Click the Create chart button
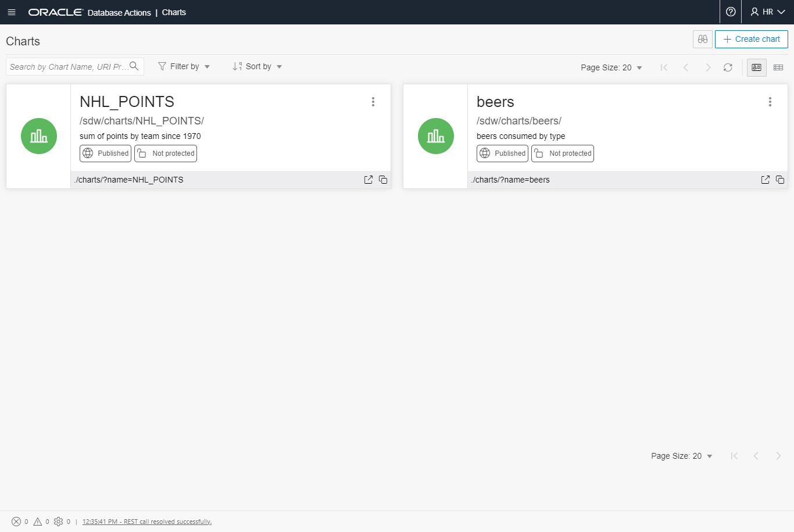Viewport: 794px width, 532px height. point(752,39)
